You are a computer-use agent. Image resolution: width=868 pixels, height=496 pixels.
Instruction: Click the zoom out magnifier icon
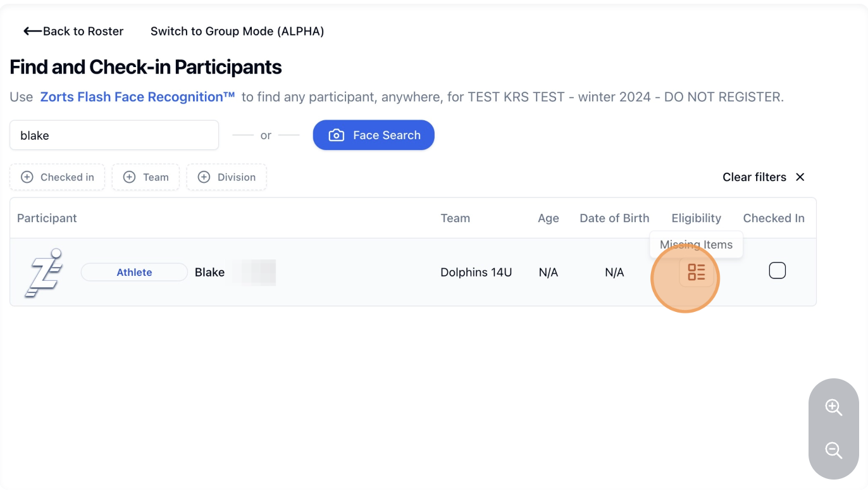tap(833, 450)
